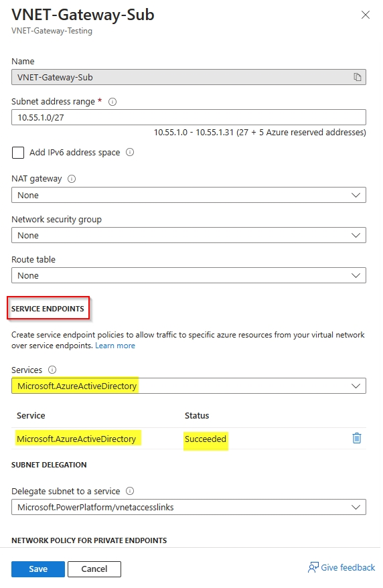Delete the Microsoft.AzureActiveDirectory service endpoint
This screenshot has width=383, height=588.
[356, 438]
